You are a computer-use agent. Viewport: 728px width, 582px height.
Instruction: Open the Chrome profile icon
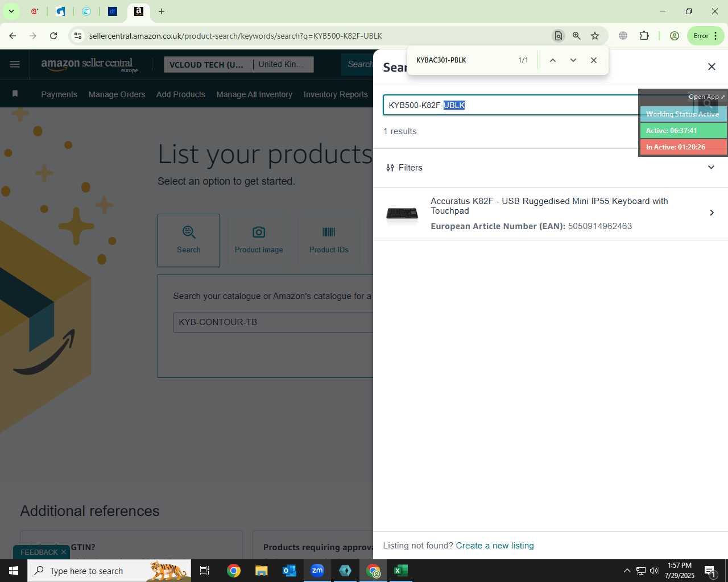click(675, 36)
